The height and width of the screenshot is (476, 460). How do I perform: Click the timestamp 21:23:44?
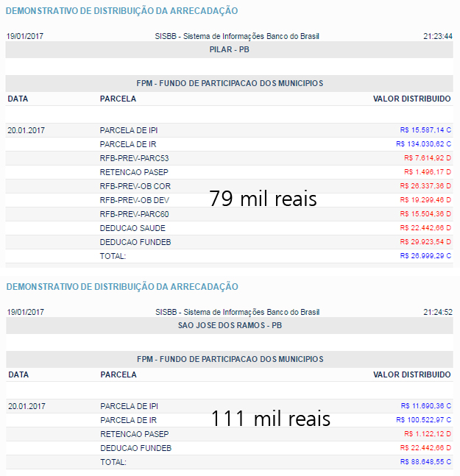(438, 36)
